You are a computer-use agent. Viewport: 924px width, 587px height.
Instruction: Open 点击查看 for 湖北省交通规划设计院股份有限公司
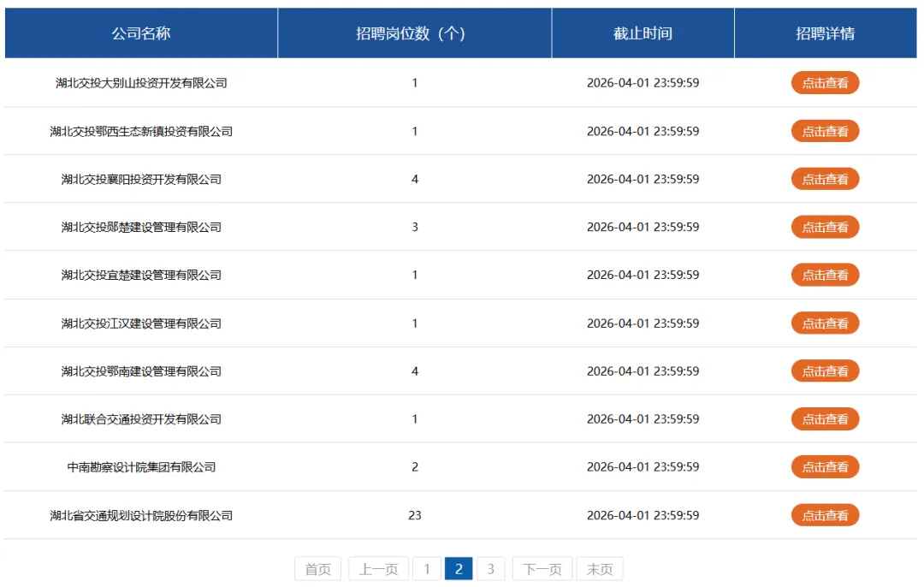point(825,515)
